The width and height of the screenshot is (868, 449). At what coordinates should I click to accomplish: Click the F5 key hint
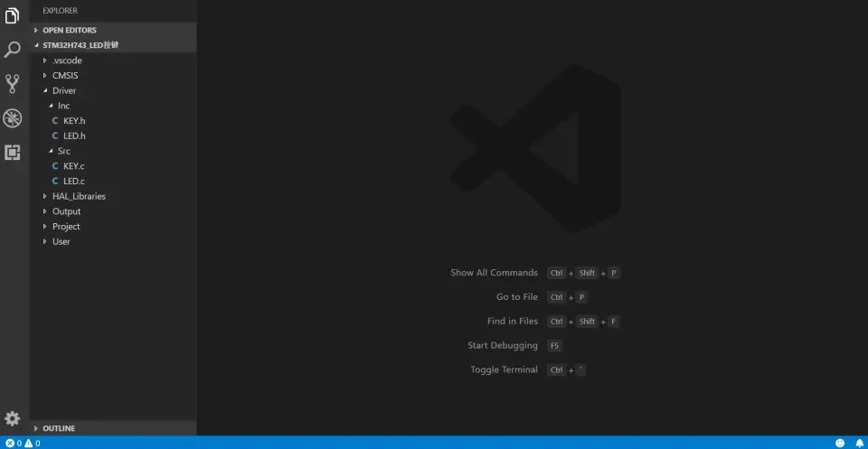(554, 346)
